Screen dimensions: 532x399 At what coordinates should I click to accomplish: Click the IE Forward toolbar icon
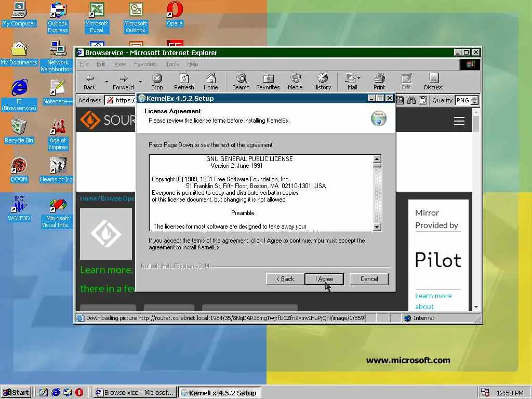pyautogui.click(x=123, y=82)
